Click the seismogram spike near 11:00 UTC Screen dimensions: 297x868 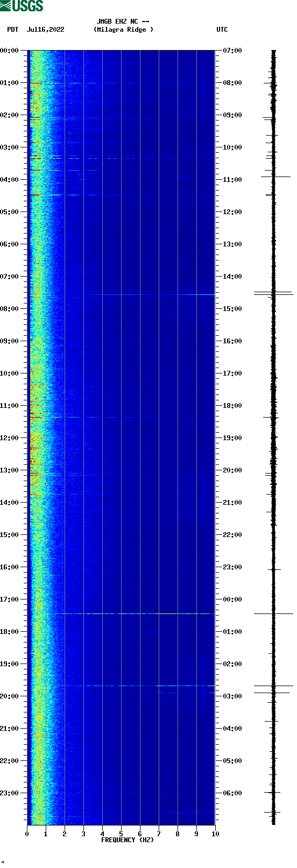pos(275,177)
